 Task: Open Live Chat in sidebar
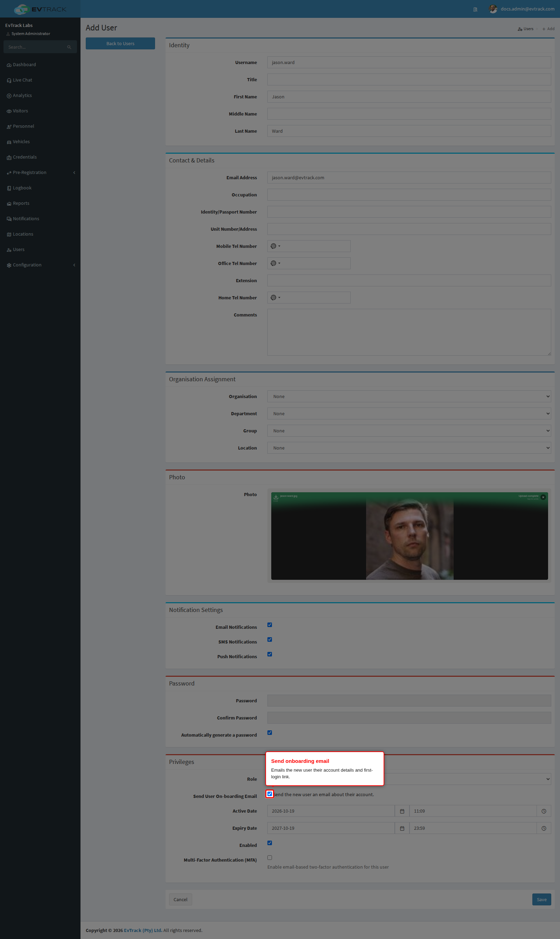pos(40,80)
